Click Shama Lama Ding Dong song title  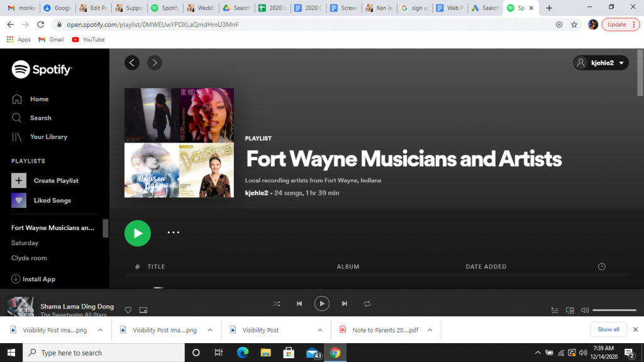77,307
